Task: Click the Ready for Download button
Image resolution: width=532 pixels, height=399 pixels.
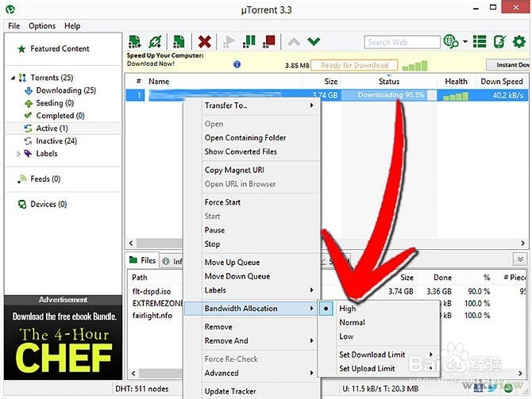Action: click(354, 65)
